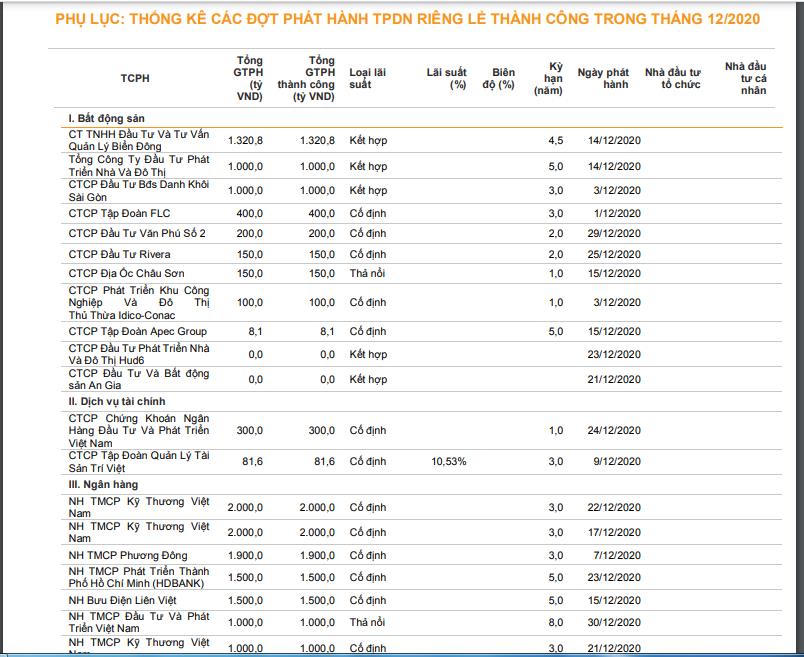The height and width of the screenshot is (657, 804).
Task: Select the 'II. Dịch vụ tài chính' section heading
Action: point(119,401)
